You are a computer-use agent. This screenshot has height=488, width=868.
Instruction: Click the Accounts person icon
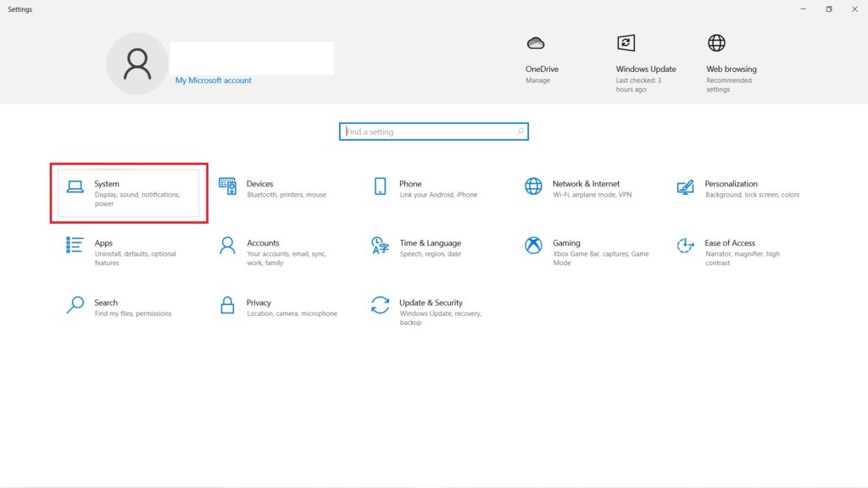point(227,245)
